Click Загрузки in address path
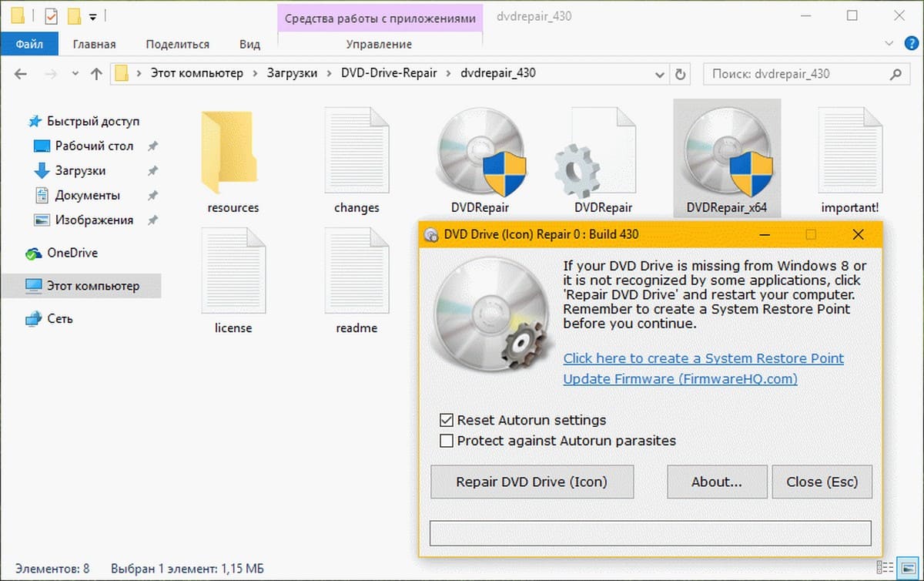Screen dimensions: 924x581 click(292, 74)
